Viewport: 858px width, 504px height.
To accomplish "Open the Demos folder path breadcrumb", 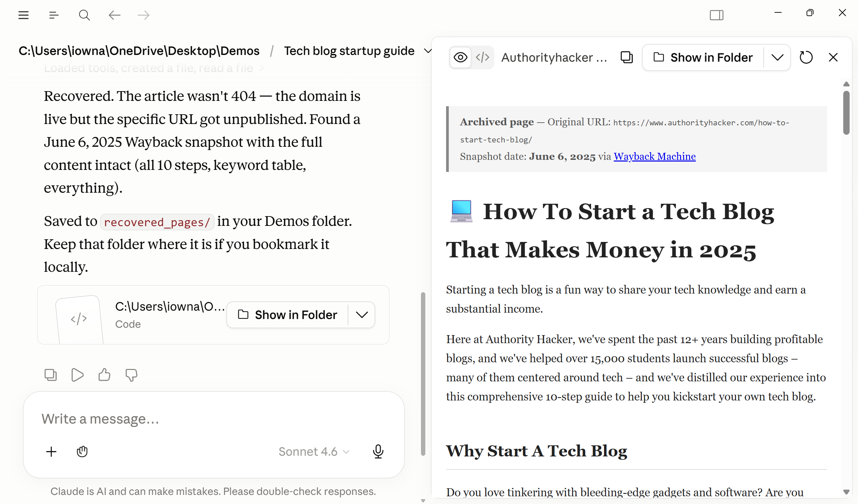I will [139, 51].
